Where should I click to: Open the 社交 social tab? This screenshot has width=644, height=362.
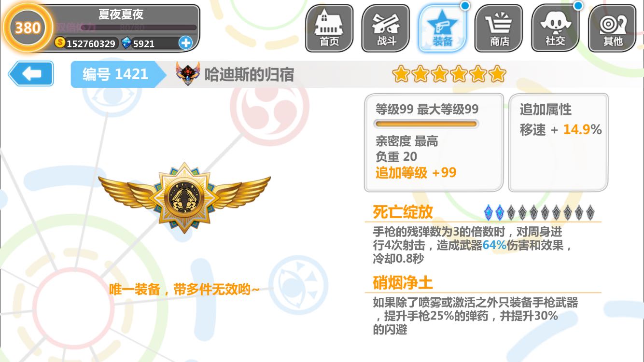click(555, 28)
